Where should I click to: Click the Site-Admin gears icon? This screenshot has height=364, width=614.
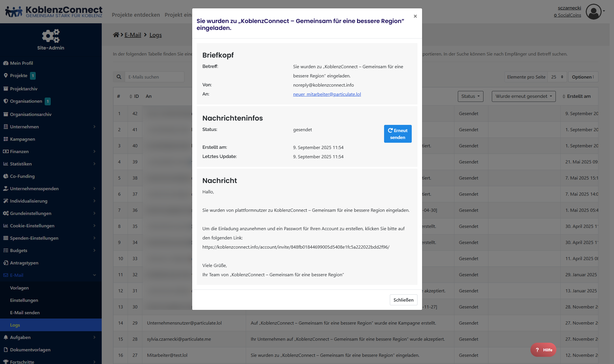[51, 36]
